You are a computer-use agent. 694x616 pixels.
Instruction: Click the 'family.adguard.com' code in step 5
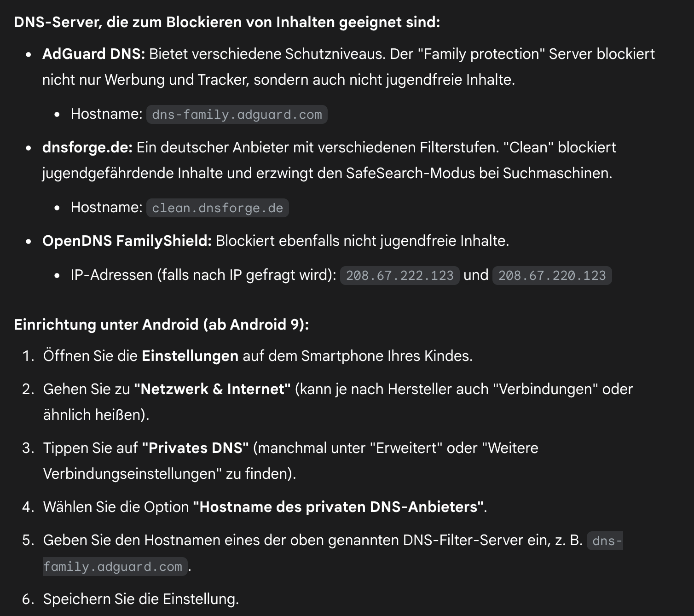coord(116,566)
